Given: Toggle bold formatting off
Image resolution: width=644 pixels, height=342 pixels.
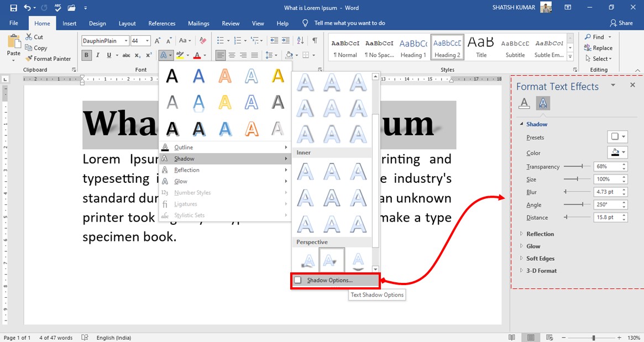Looking at the screenshot, I should pyautogui.click(x=86, y=55).
